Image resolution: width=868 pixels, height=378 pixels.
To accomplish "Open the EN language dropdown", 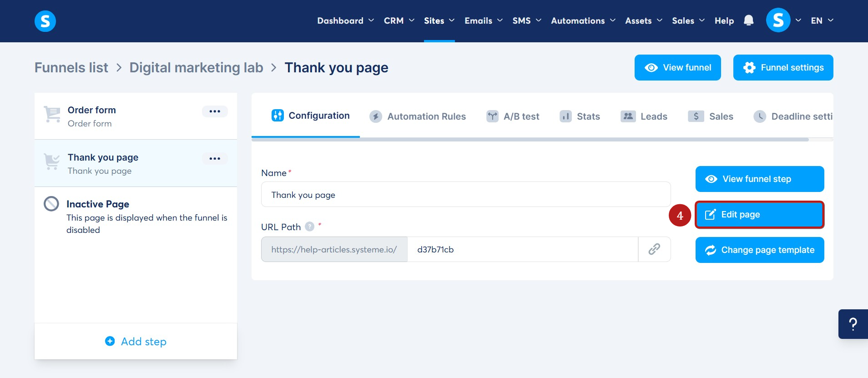I will click(x=822, y=20).
